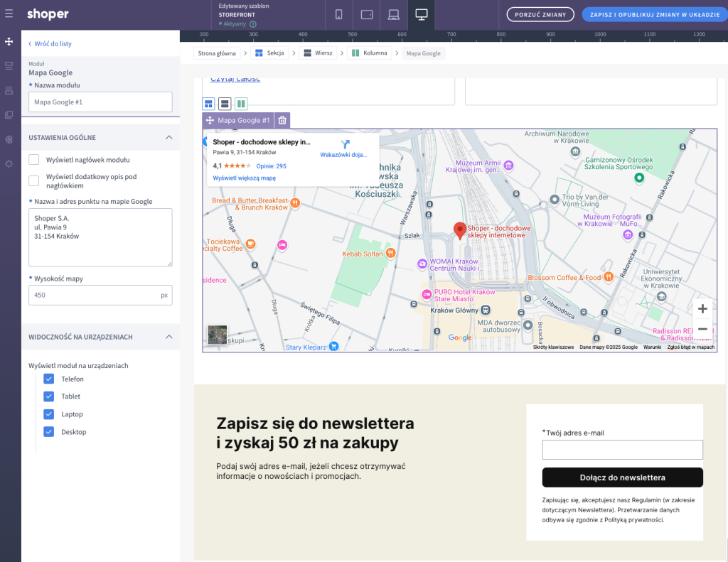Click the drag handle on Mapa Google #1 label
728x562 pixels.
[210, 120]
